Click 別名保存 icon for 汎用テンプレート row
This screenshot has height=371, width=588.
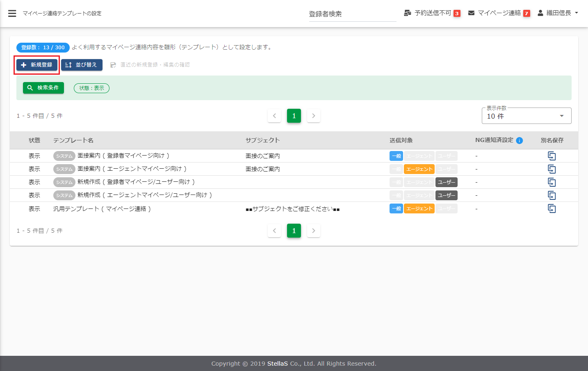[552, 208]
